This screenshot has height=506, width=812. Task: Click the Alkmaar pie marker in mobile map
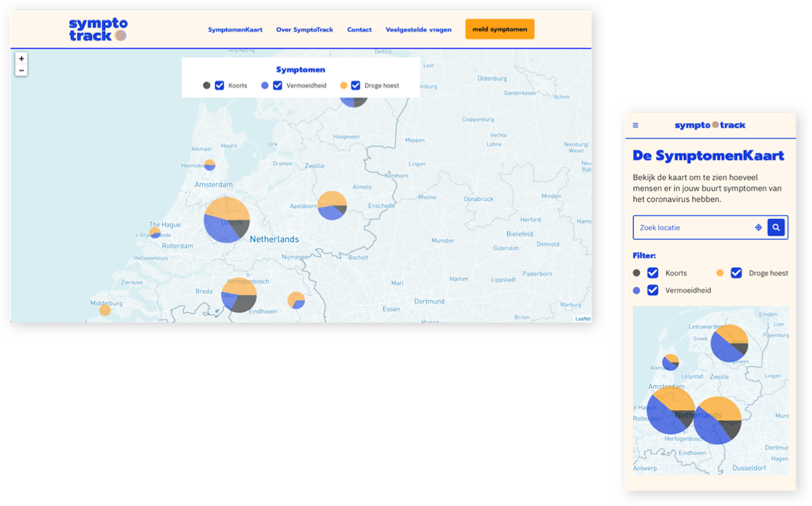671,363
